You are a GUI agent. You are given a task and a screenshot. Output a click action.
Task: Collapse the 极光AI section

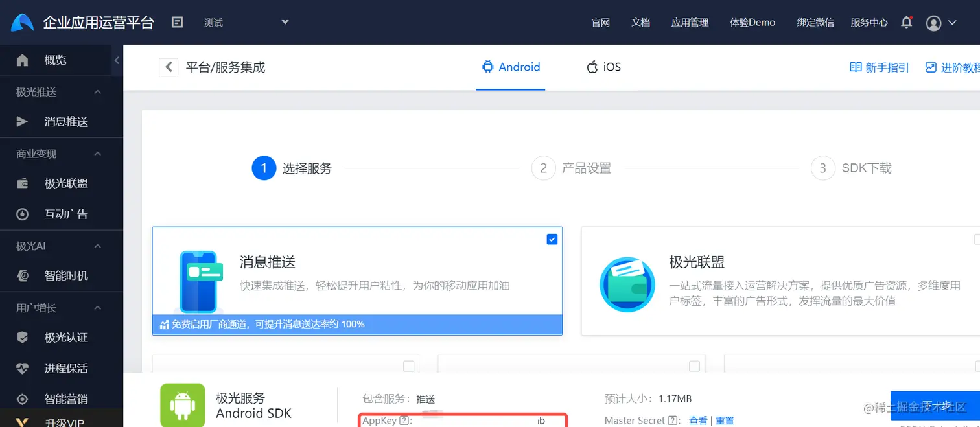click(x=98, y=246)
